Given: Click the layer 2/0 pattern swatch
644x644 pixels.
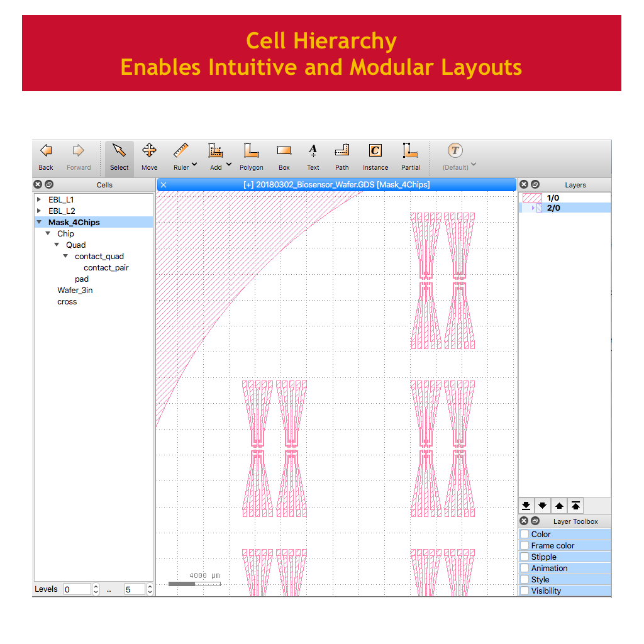Looking at the screenshot, I should coord(539,208).
